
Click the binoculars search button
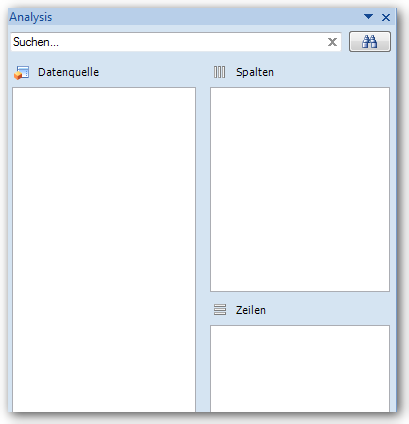pyautogui.click(x=370, y=42)
